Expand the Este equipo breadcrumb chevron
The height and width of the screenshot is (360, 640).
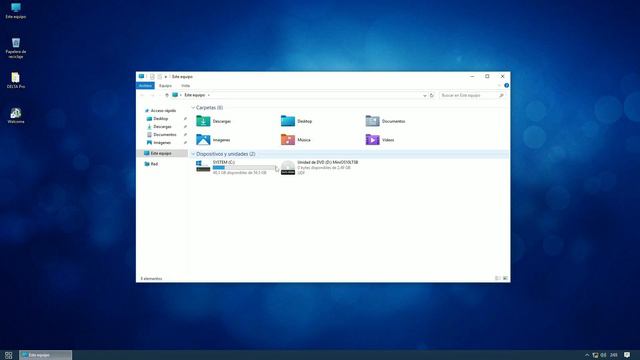[209, 95]
